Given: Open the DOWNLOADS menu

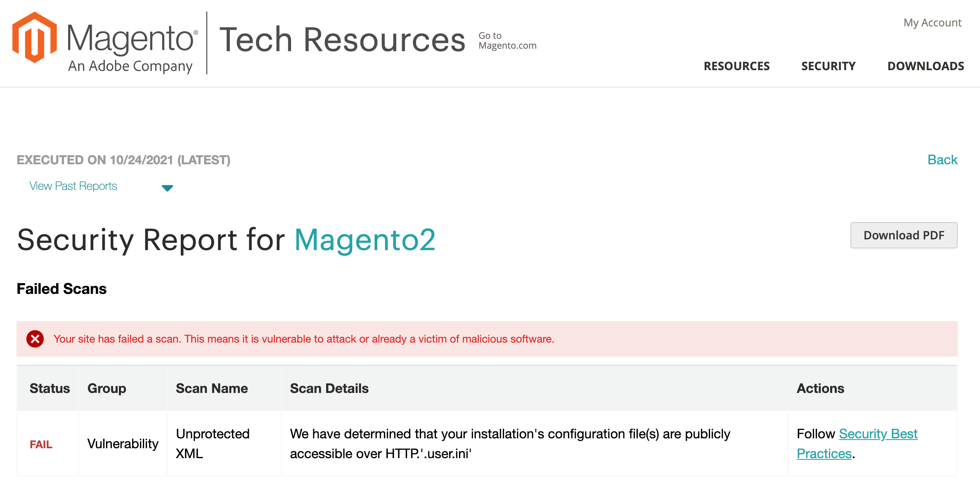Looking at the screenshot, I should tap(926, 66).
